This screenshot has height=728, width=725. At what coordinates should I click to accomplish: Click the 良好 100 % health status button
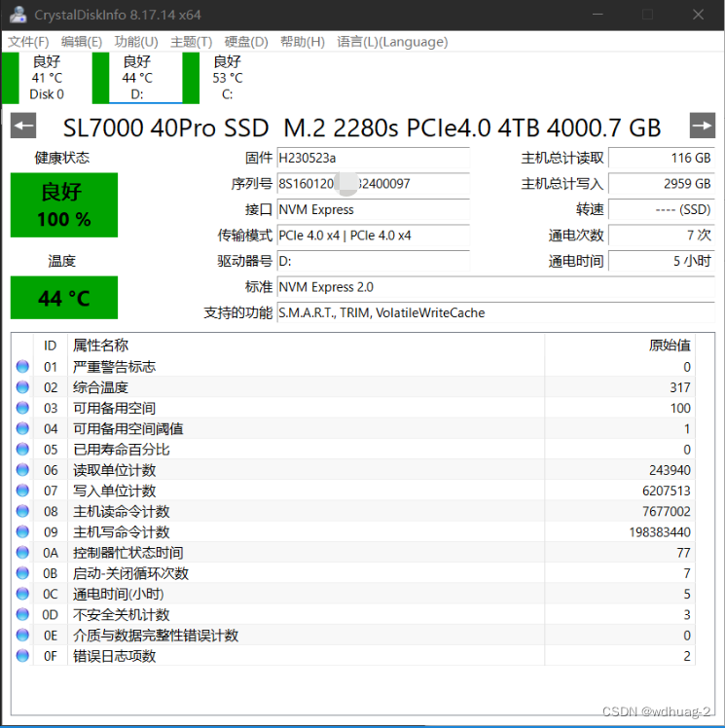64,205
